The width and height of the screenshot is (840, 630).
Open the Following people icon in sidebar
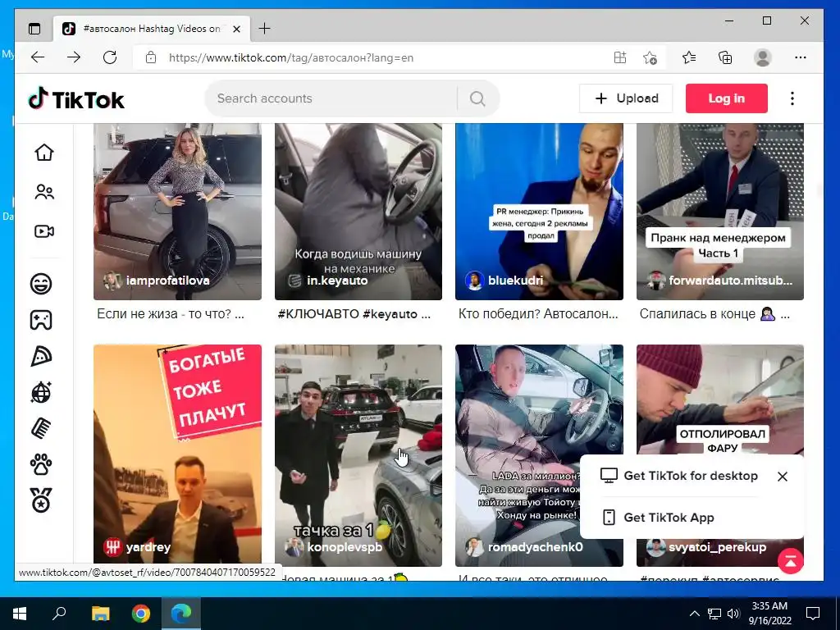44,192
